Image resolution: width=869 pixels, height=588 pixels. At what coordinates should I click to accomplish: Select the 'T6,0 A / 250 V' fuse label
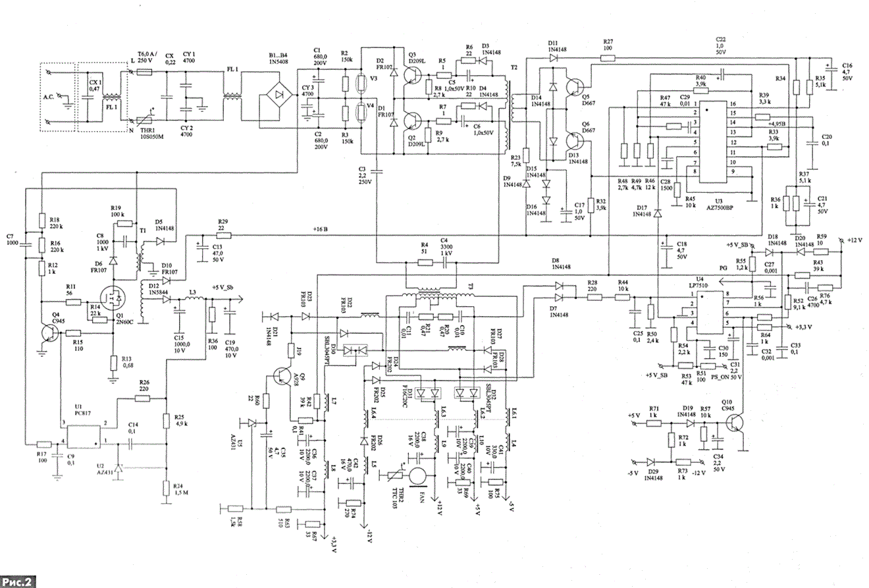pos(149,57)
